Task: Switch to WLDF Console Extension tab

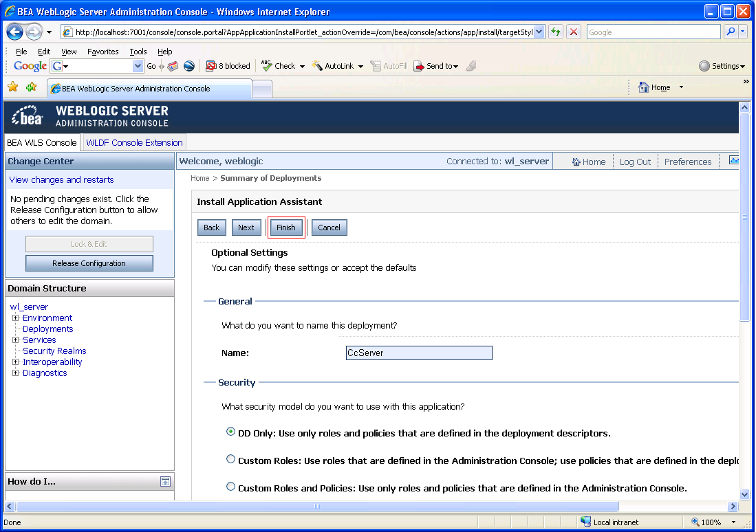Action: point(134,143)
